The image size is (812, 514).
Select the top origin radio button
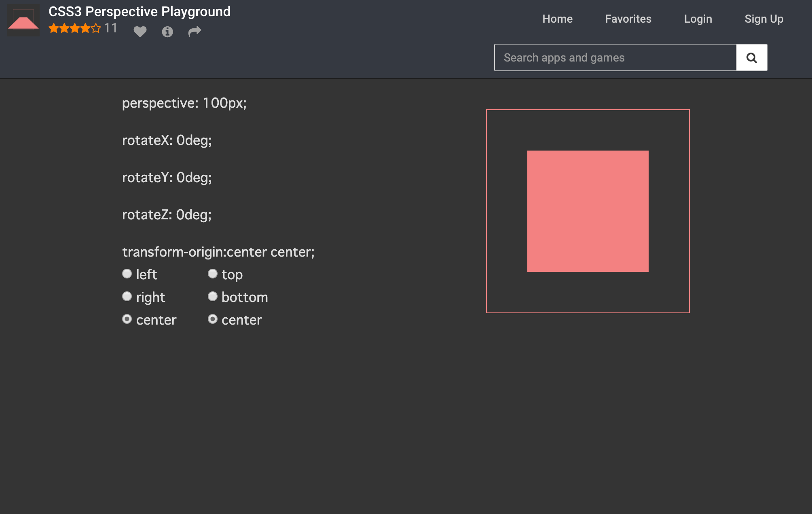click(213, 274)
